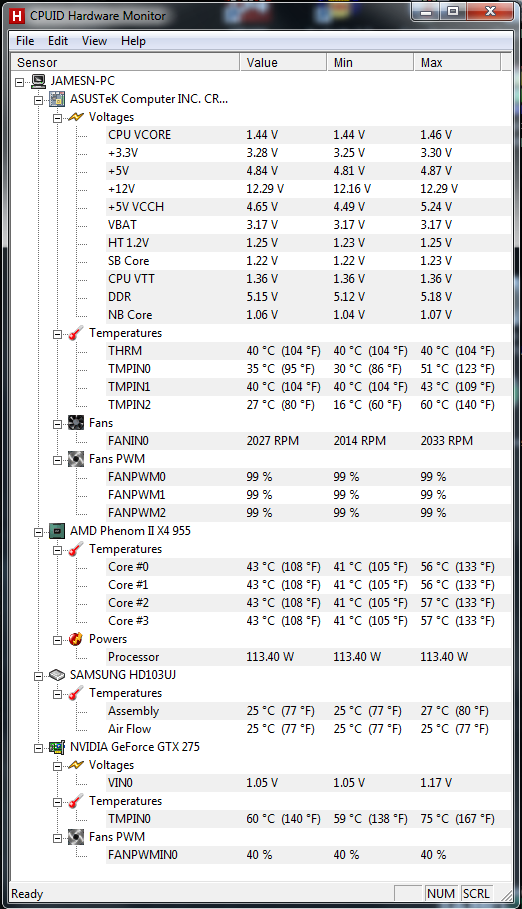Click the Min column header
The height and width of the screenshot is (909, 522).
(370, 63)
